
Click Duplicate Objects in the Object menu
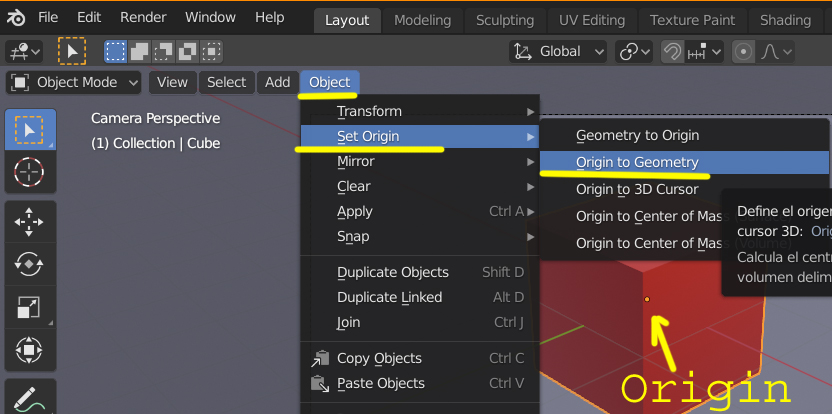point(392,272)
